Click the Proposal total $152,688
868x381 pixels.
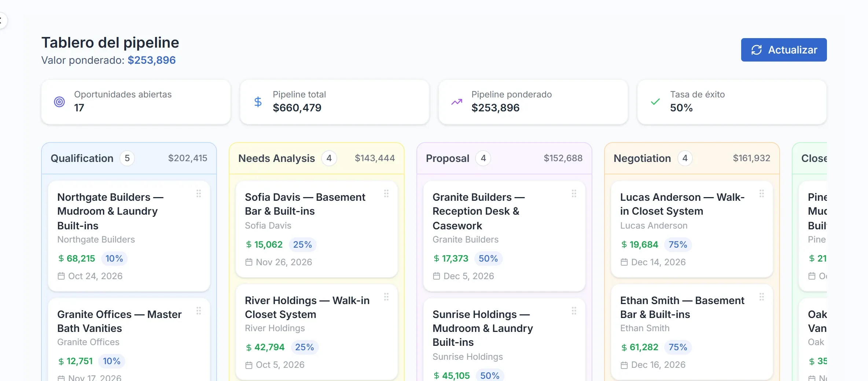[563, 158]
